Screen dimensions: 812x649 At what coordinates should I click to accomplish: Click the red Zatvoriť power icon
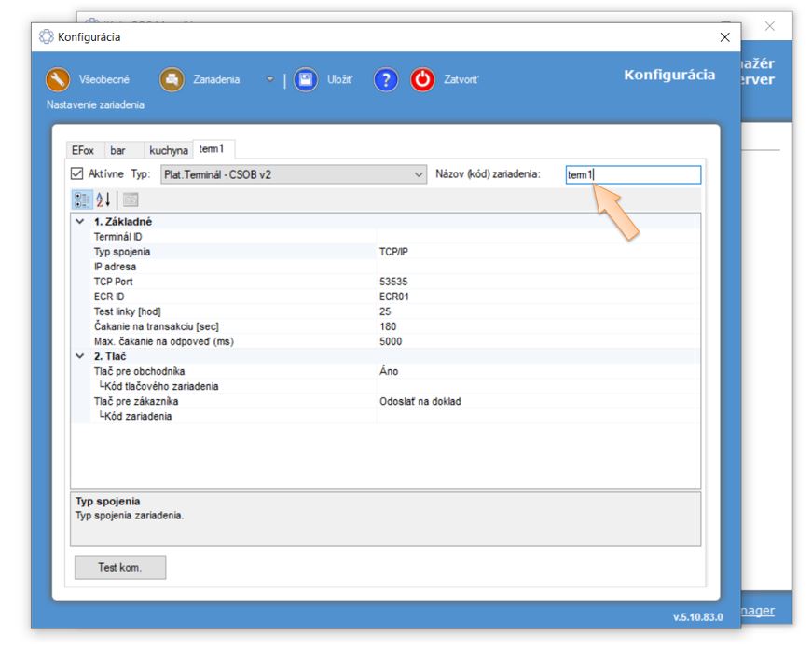(x=423, y=80)
